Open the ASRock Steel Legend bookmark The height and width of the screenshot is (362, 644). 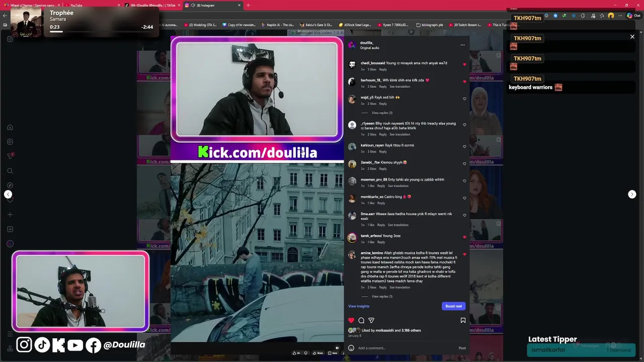pyautogui.click(x=355, y=25)
